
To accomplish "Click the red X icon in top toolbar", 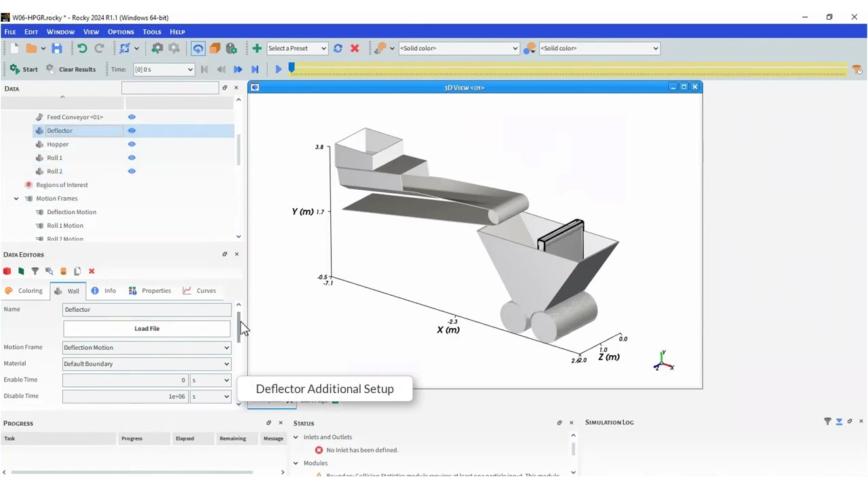I will 355,48.
